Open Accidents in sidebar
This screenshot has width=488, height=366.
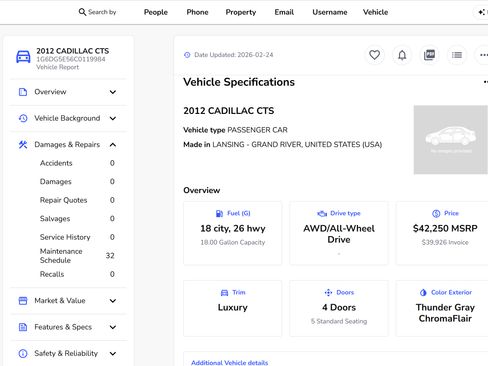tap(56, 163)
